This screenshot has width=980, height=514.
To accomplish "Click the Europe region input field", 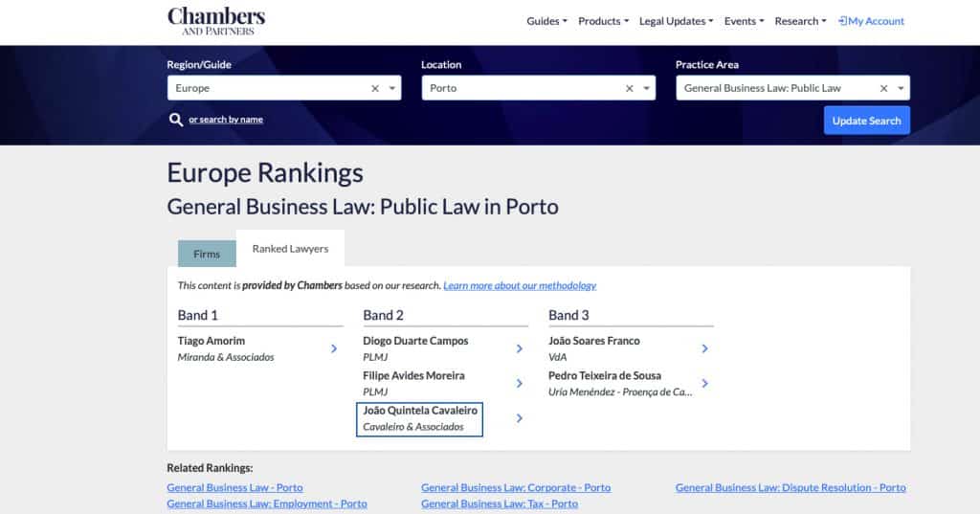I will [x=284, y=88].
